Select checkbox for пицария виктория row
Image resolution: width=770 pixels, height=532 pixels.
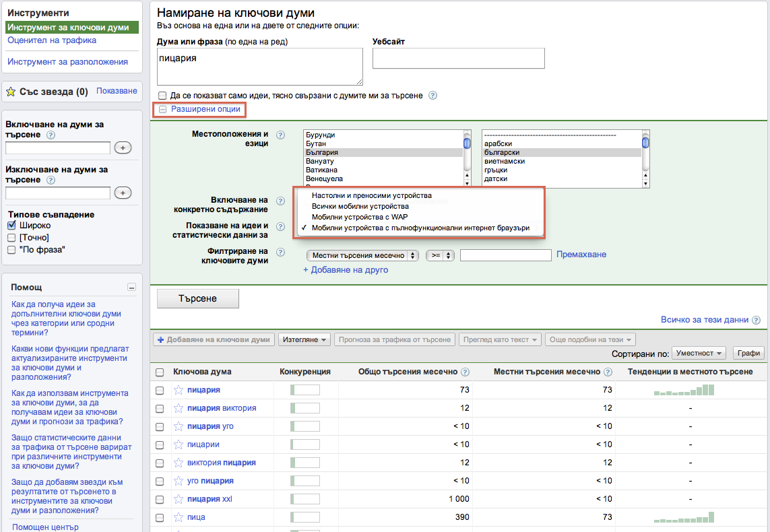(x=160, y=408)
